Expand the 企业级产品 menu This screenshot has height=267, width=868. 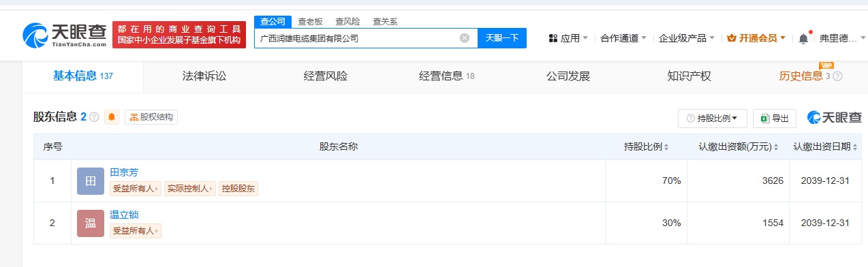[x=686, y=38]
